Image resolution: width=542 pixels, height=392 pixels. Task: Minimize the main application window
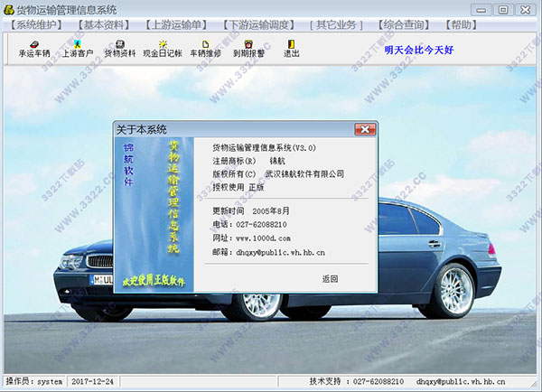[x=481, y=10]
